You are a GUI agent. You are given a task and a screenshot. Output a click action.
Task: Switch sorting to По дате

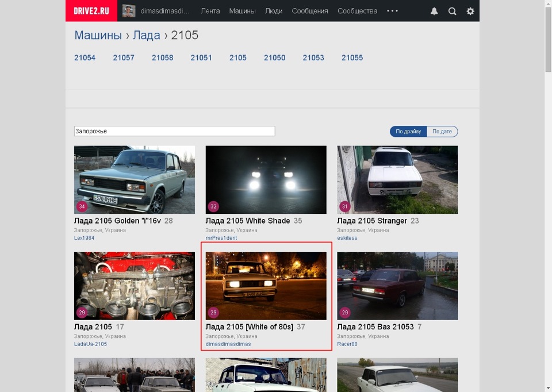442,131
